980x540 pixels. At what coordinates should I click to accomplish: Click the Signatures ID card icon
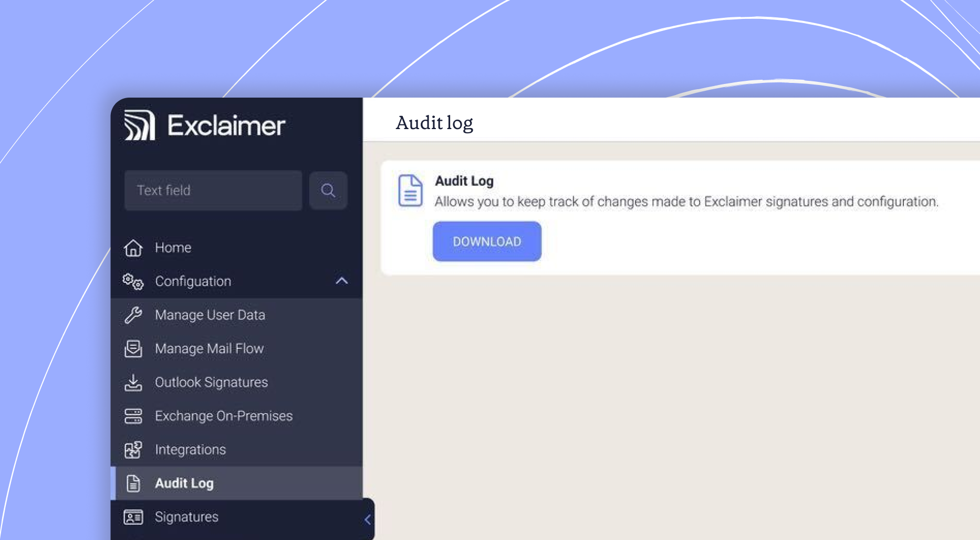(133, 517)
